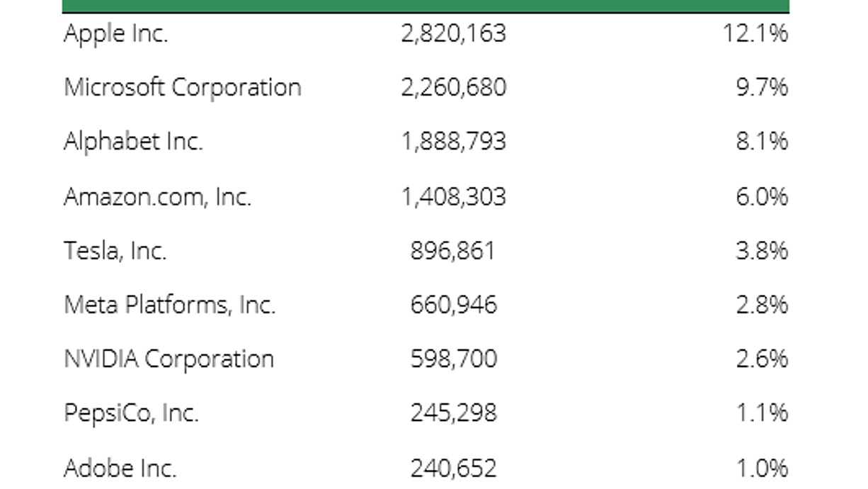Image resolution: width=868 pixels, height=489 pixels.
Task: Select the 896,861 value for Tesla
Action: click(x=453, y=251)
